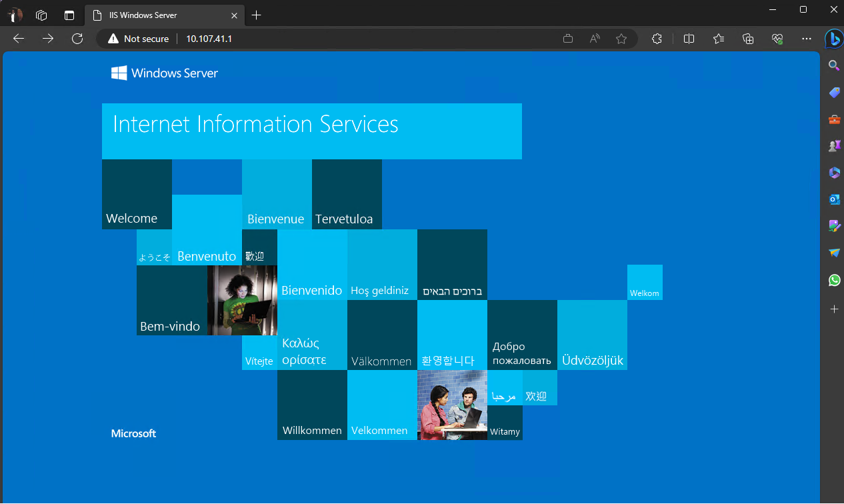Click the Vítejte tile

pos(259,353)
